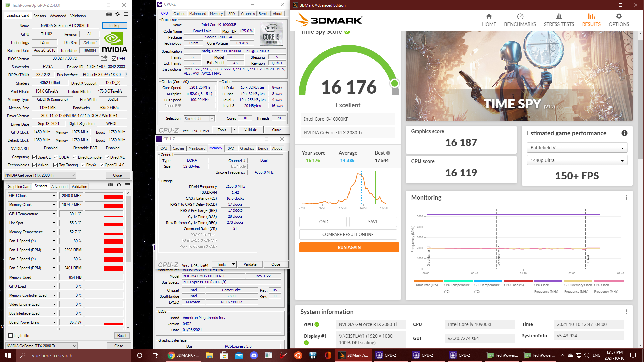Launch Discord from the taskbar
The width and height of the screenshot is (644, 362).
click(254, 355)
